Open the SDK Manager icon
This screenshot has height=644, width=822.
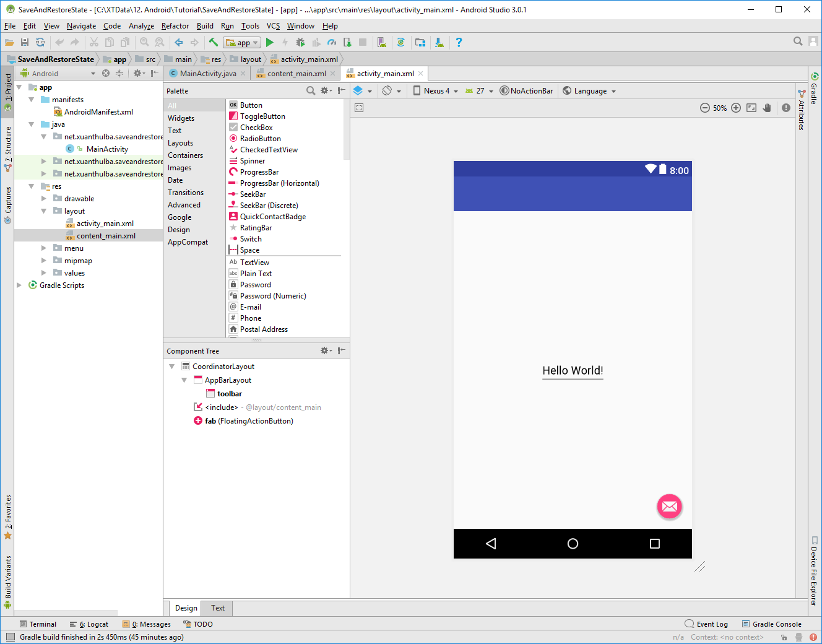pyautogui.click(x=439, y=42)
